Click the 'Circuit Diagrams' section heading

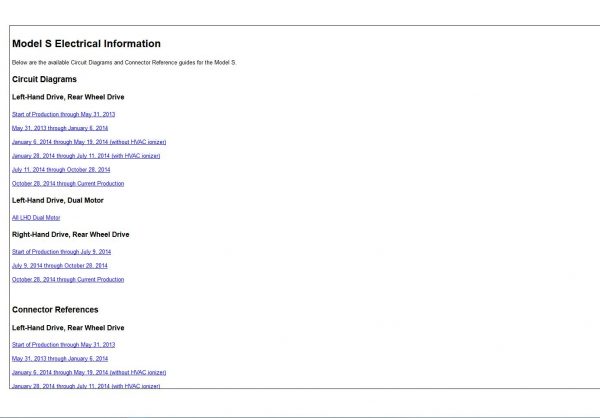pyautogui.click(x=44, y=79)
